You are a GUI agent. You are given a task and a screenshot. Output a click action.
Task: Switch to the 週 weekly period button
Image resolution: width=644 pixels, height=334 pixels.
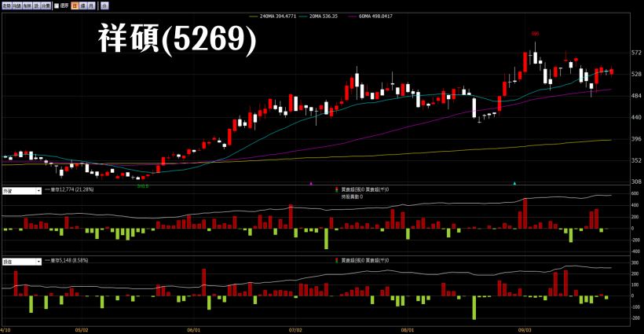(x=83, y=6)
